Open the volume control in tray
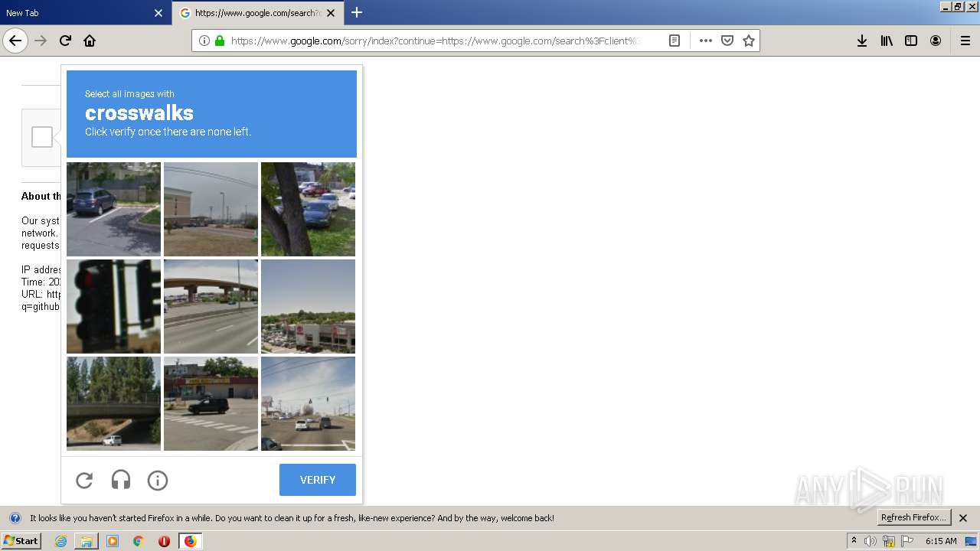The height and width of the screenshot is (551, 980). click(x=871, y=541)
